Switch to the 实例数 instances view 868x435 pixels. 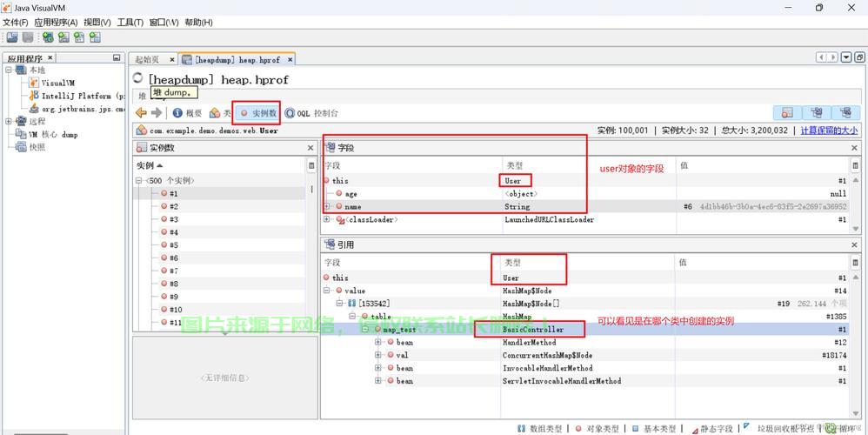258,113
